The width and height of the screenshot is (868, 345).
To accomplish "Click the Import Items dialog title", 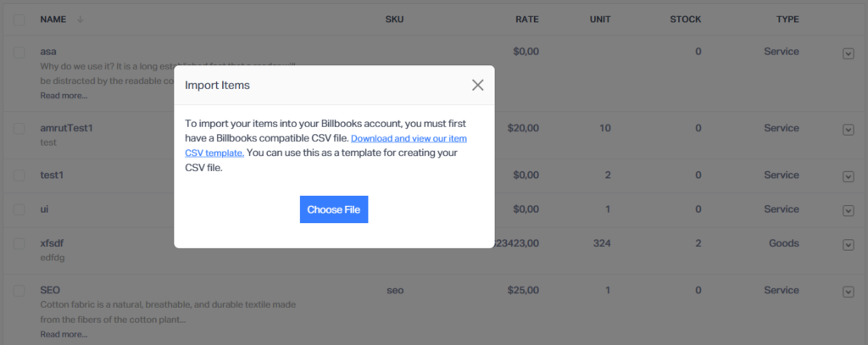I will [218, 86].
